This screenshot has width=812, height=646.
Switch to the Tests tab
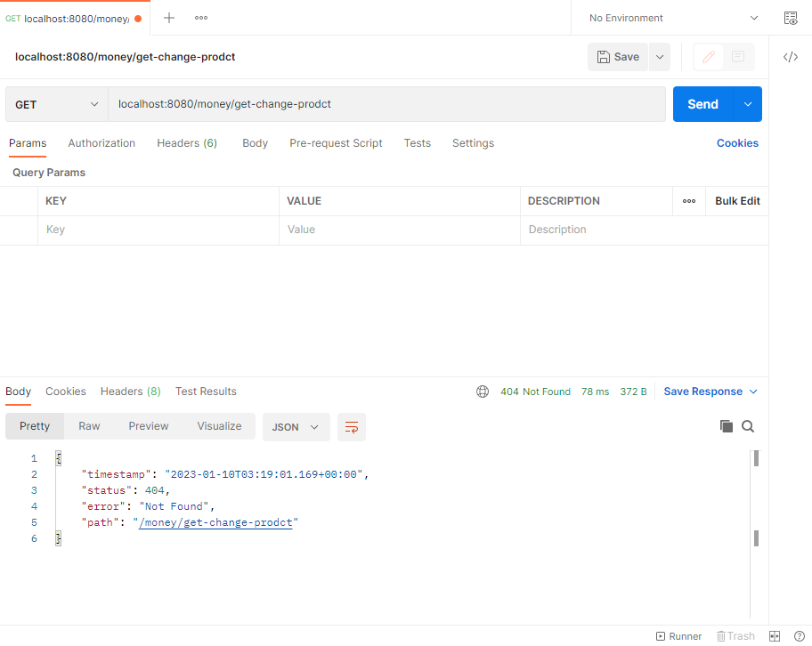(x=418, y=143)
